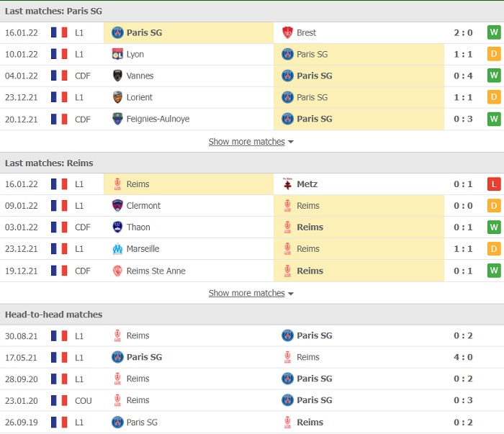This screenshot has width=504, height=434.
Task: Click the Clermont team crest
Action: [x=117, y=205]
